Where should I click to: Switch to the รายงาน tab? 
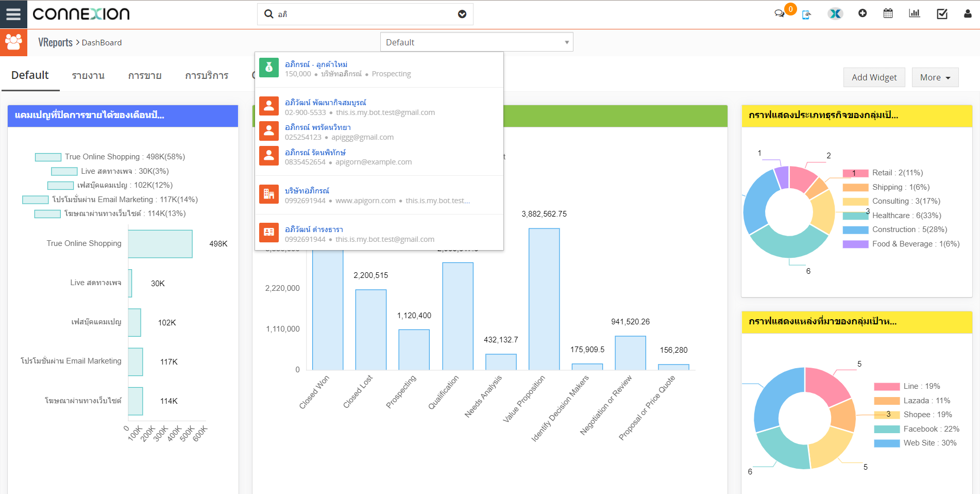pyautogui.click(x=88, y=76)
